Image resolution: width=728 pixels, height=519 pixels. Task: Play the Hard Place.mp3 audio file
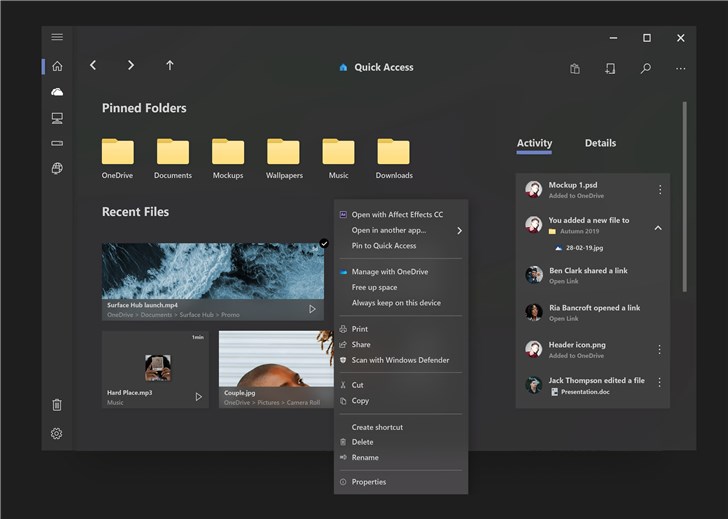pos(198,397)
